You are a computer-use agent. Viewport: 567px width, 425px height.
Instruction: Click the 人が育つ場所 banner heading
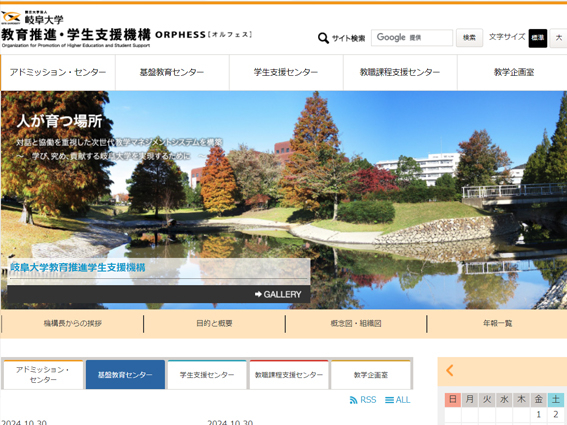tap(60, 121)
